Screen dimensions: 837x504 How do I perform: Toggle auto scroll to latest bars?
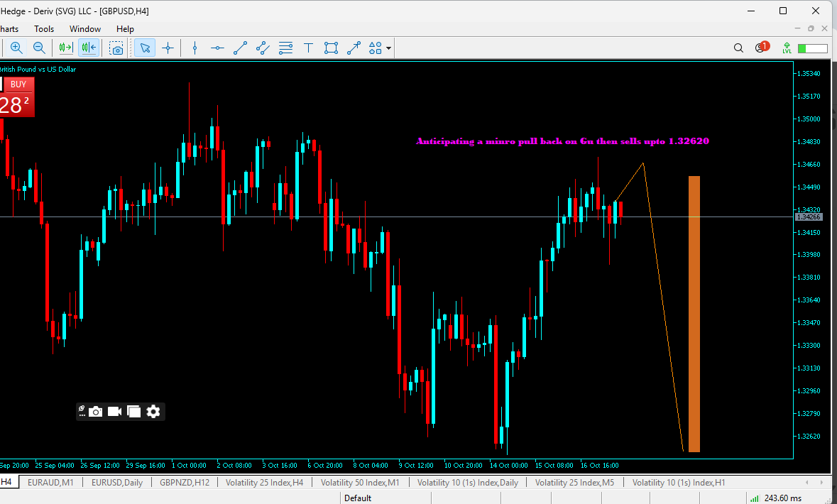click(x=65, y=48)
